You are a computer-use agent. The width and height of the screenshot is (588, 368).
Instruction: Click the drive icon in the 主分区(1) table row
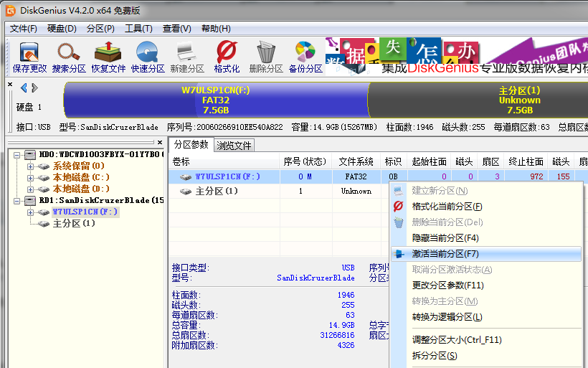pyautogui.click(x=186, y=192)
